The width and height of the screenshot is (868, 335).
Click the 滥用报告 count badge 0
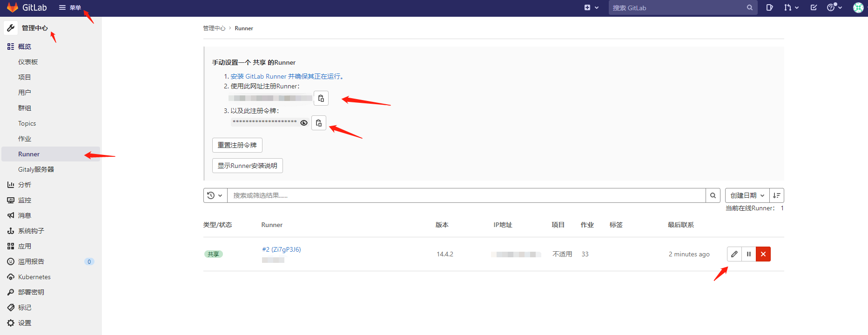89,261
